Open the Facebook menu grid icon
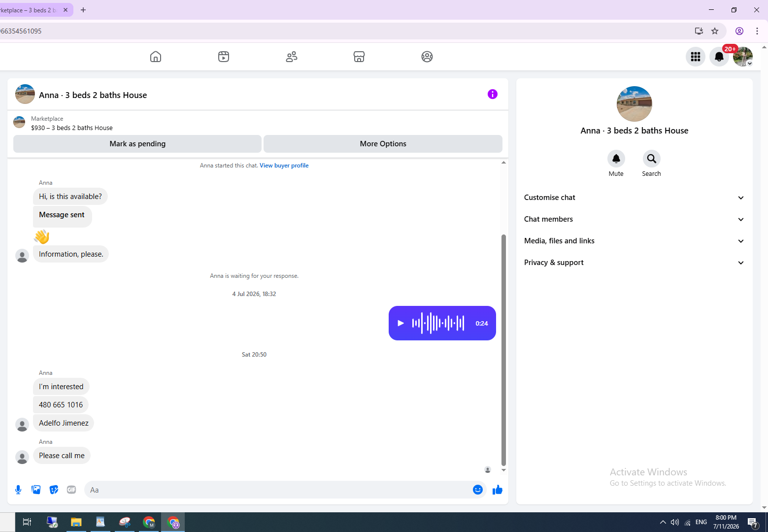The image size is (768, 532). tap(696, 57)
